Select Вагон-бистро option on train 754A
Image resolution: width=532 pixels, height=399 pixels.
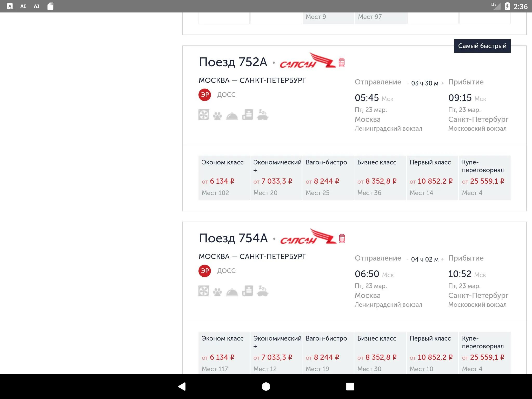coord(328,353)
